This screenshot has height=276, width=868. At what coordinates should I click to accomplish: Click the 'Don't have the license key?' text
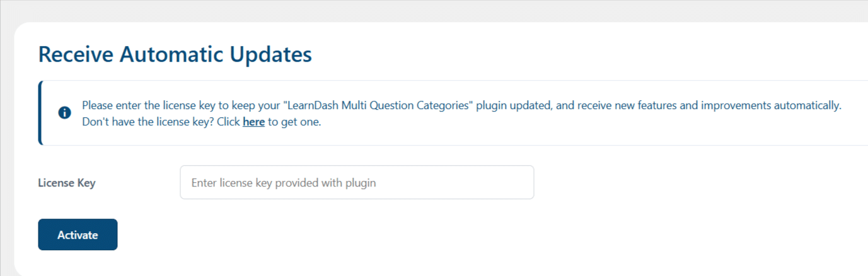148,122
